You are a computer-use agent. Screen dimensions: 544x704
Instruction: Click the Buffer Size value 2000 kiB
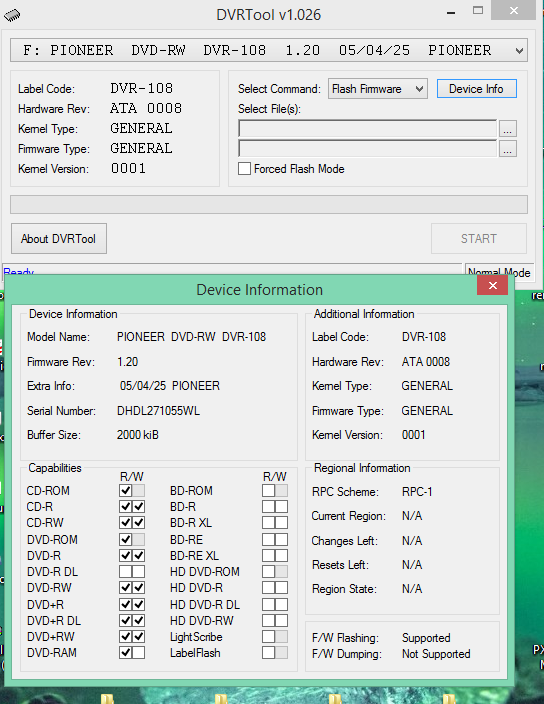pos(137,435)
